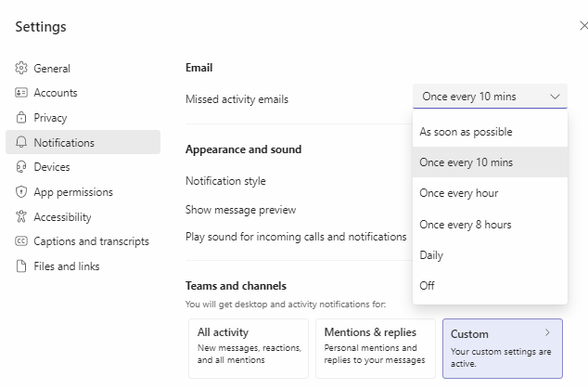Click the Accessibility figure icon
Image resolution: width=588 pixels, height=389 pixels.
click(21, 216)
